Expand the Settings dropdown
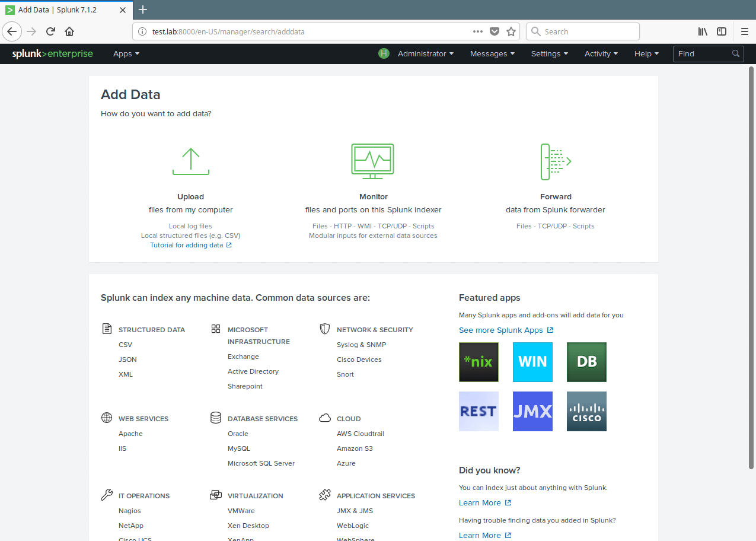 pyautogui.click(x=548, y=53)
